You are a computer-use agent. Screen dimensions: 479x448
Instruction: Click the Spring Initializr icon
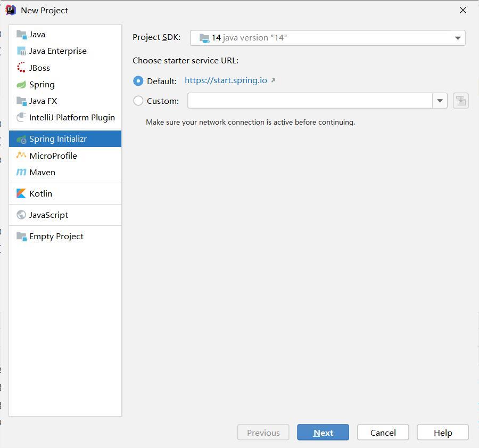point(21,140)
